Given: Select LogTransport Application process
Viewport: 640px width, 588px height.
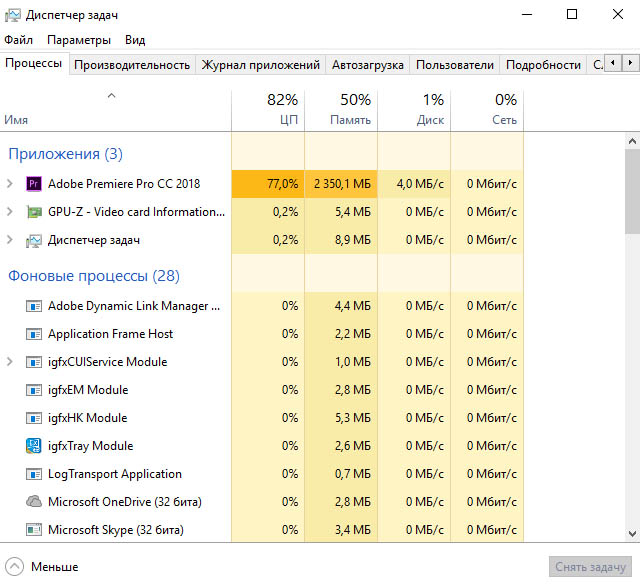Looking at the screenshot, I should 115,474.
